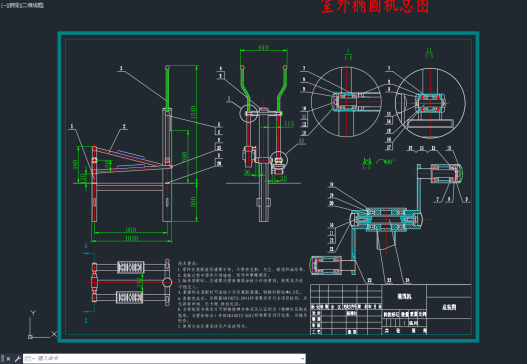Select the 650 vertical dimension
Screen dimensions: 527x364
pyautogui.click(x=184, y=157)
